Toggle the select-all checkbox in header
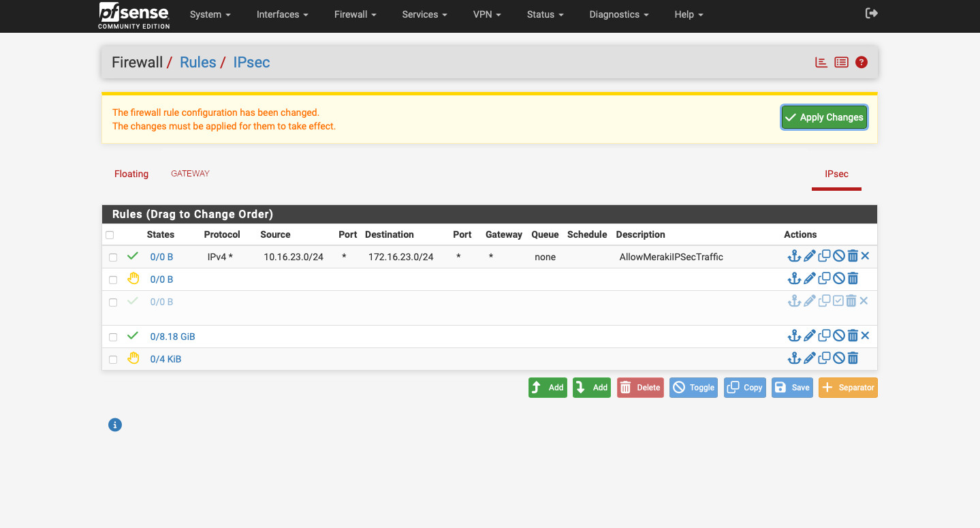 tap(110, 235)
